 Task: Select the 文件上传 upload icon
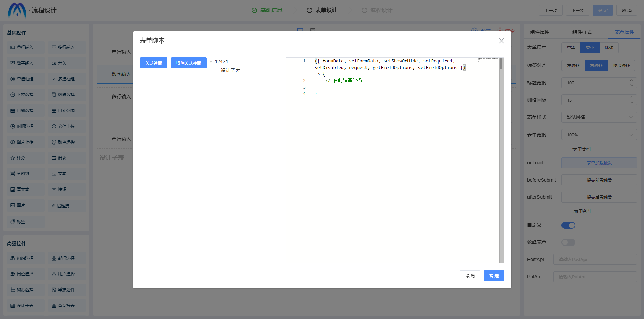54,126
